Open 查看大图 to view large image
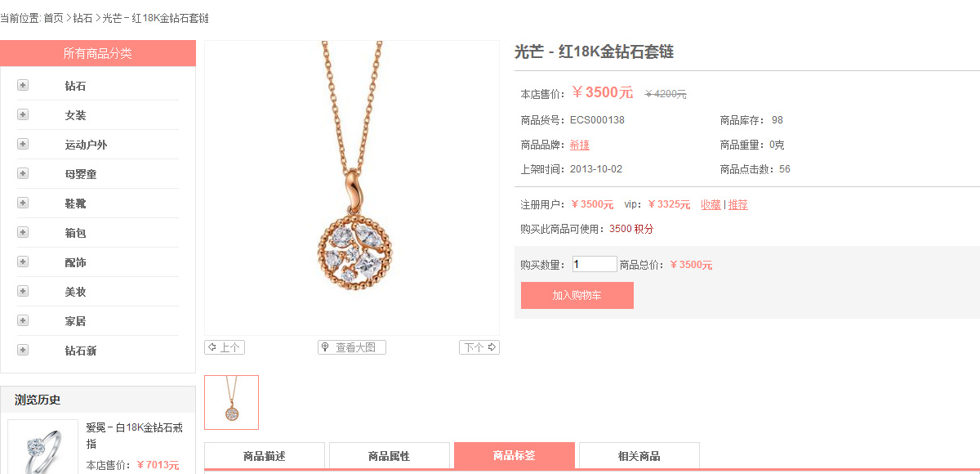980x474 pixels. click(x=352, y=347)
